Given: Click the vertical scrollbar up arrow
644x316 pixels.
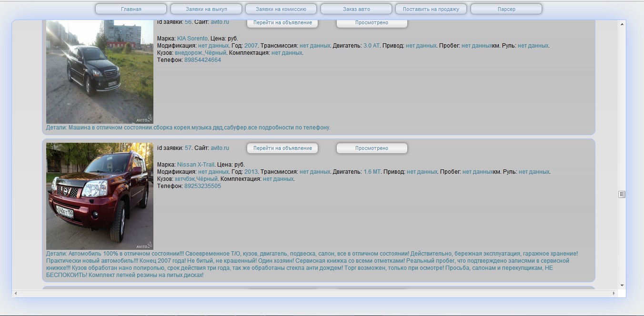Looking at the screenshot, I should pyautogui.click(x=622, y=24).
